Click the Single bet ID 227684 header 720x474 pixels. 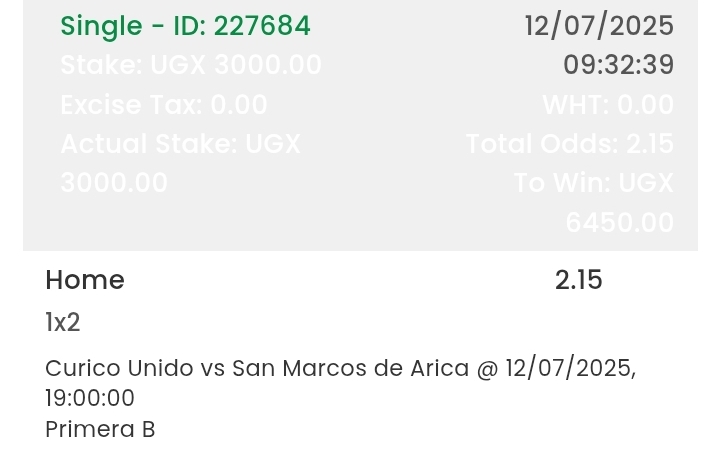point(185,26)
